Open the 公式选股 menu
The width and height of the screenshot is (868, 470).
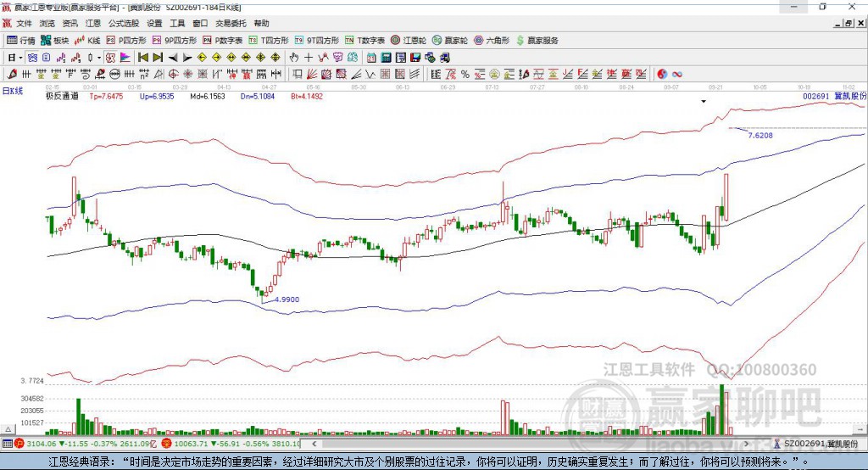[x=124, y=23]
